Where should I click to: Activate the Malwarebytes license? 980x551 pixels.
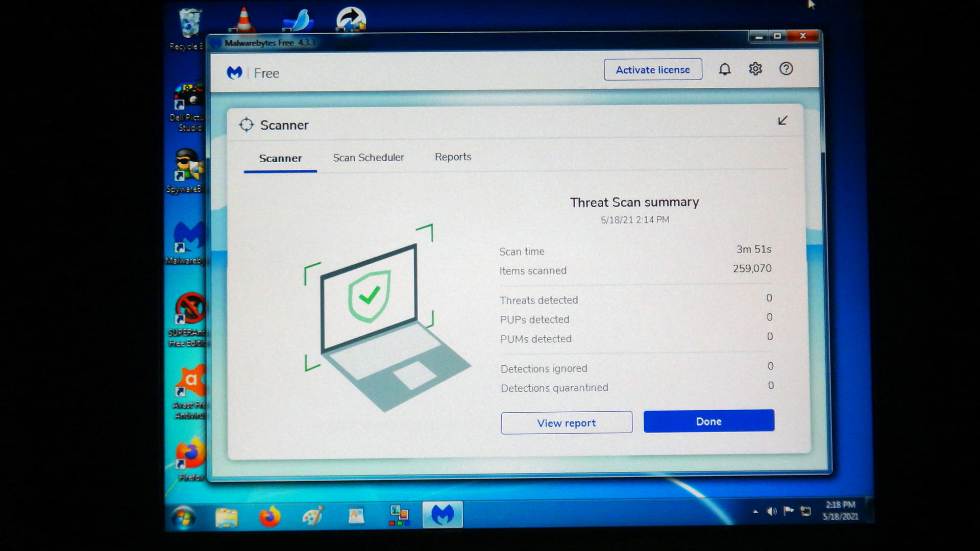(x=653, y=69)
